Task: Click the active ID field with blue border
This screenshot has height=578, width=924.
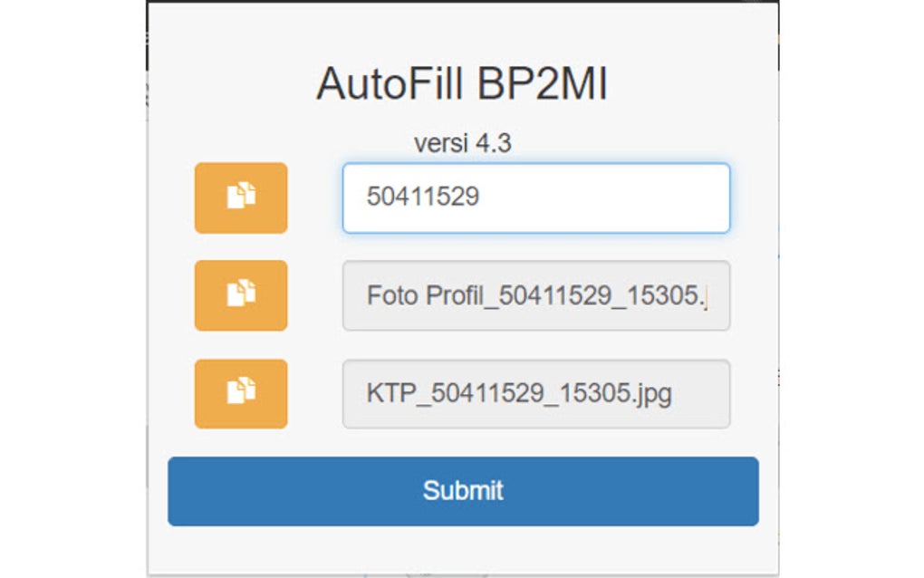Action: coord(534,197)
